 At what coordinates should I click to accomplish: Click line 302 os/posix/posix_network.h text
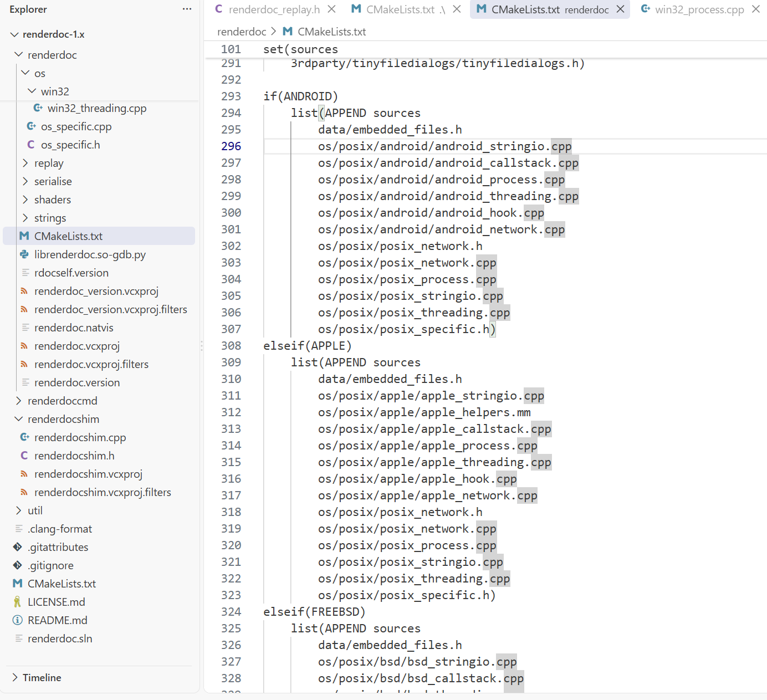[400, 246]
